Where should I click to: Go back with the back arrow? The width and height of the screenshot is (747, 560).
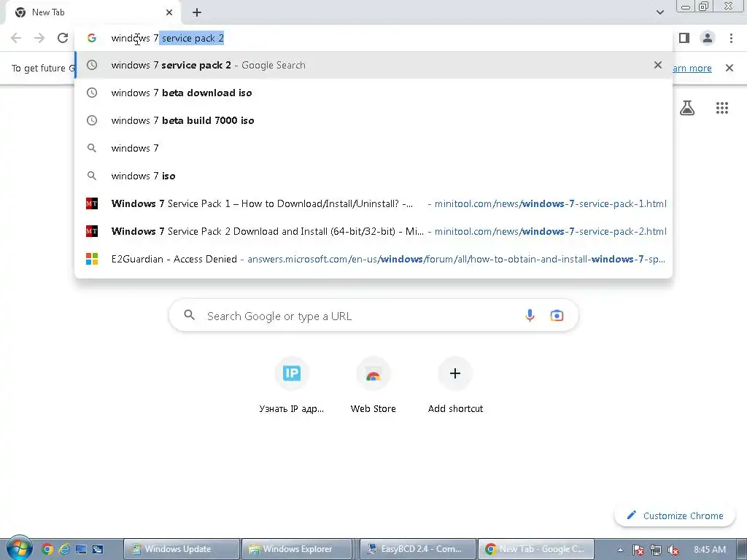(16, 38)
